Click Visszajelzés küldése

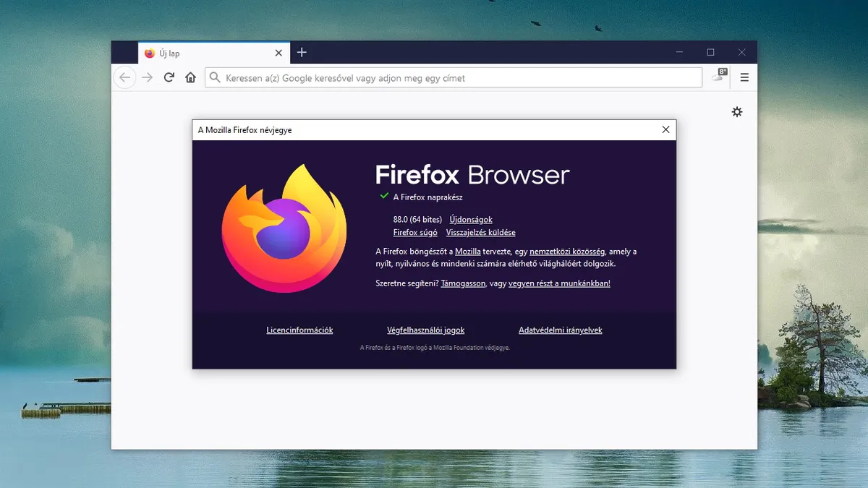click(x=481, y=232)
